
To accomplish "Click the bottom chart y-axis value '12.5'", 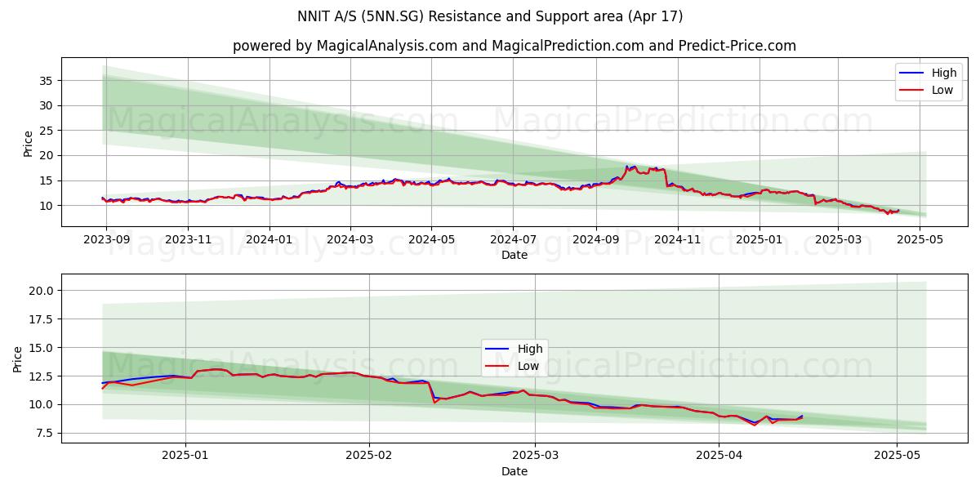I will [x=42, y=376].
